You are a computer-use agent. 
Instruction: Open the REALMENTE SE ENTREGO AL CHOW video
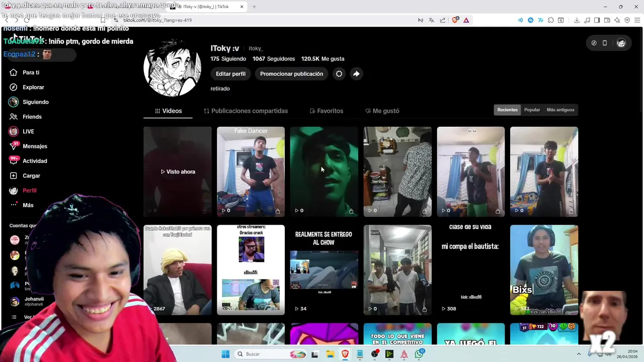pyautogui.click(x=324, y=270)
